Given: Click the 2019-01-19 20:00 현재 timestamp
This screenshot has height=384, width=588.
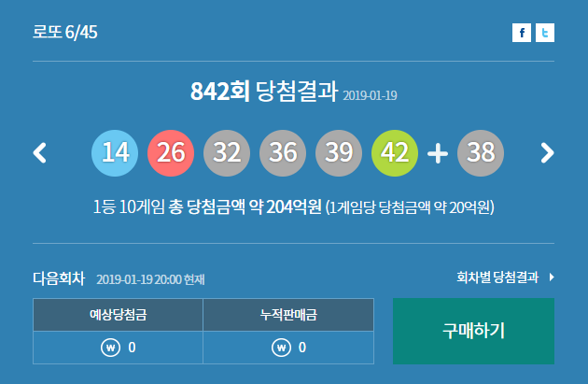Looking at the screenshot, I should click(x=150, y=279).
